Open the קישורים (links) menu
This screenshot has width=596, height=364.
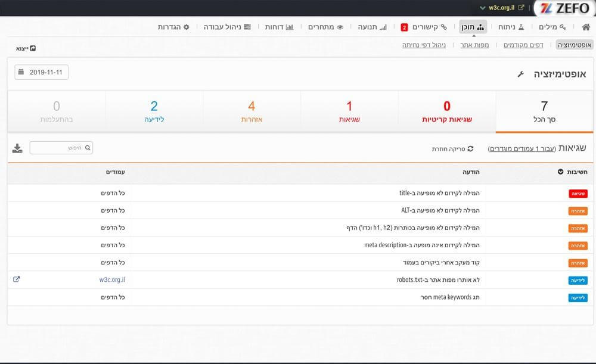[x=430, y=27]
